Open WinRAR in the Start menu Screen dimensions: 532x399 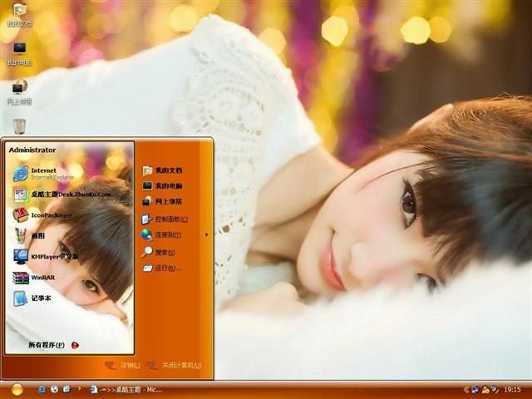pos(43,278)
